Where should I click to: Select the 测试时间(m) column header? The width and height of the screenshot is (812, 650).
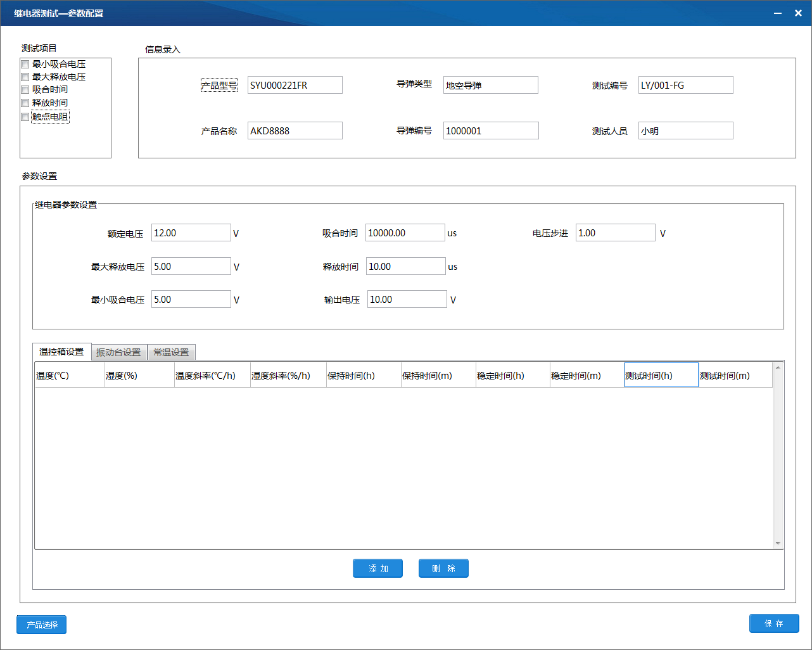[735, 375]
